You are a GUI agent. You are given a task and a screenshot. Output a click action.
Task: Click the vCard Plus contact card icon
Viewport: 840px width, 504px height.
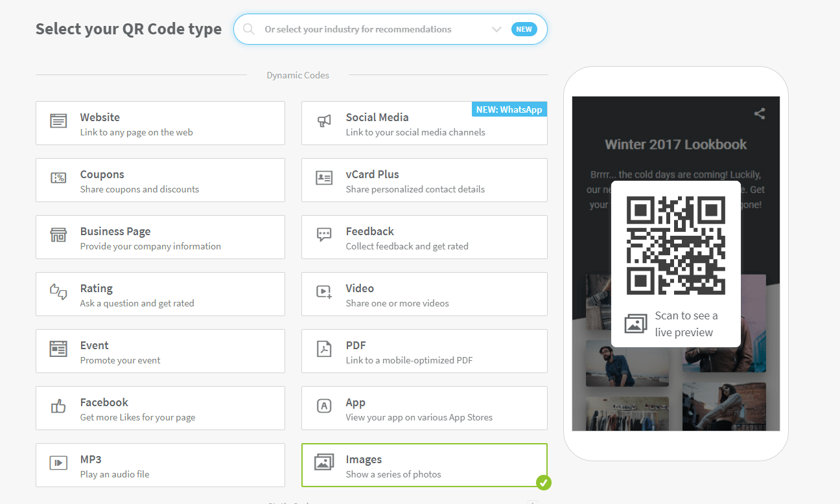coord(323,178)
